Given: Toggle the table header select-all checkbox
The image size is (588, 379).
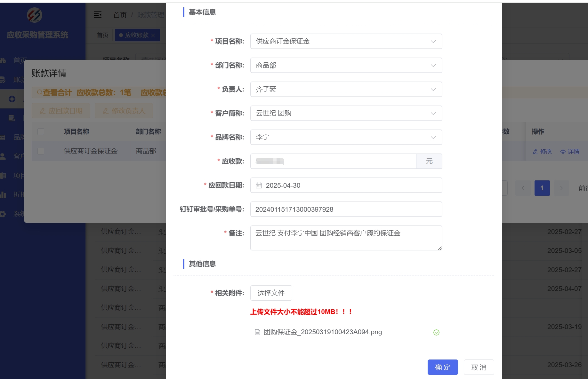Looking at the screenshot, I should point(41,132).
